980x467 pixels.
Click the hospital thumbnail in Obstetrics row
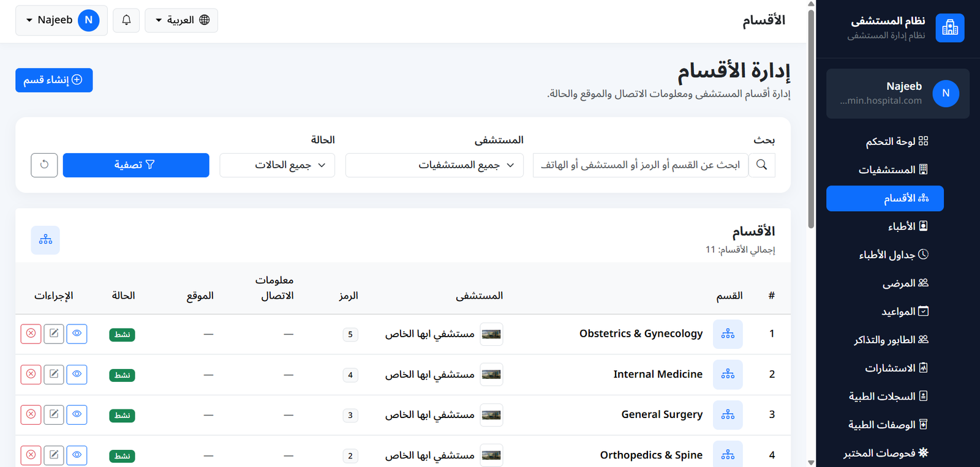point(491,334)
